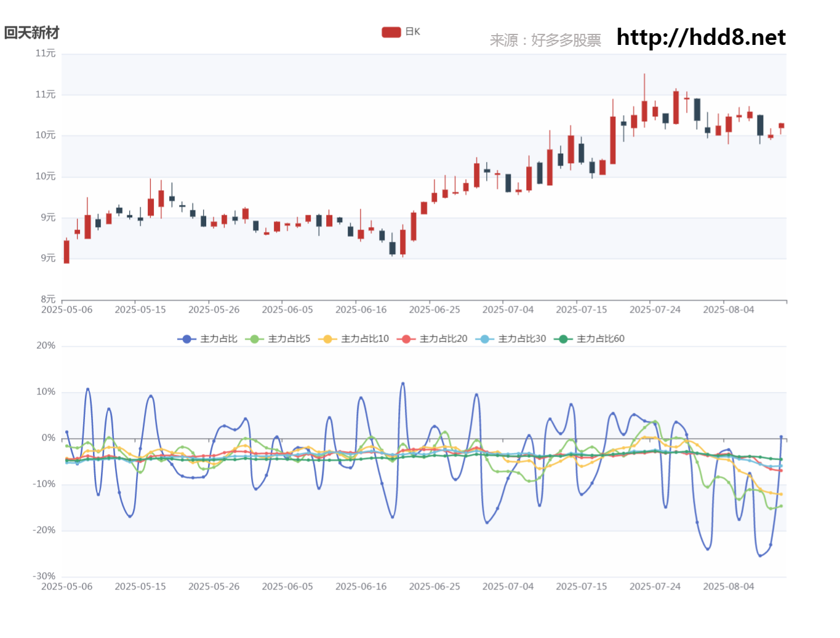Click the 来源：好多多股票 source text

545,40
